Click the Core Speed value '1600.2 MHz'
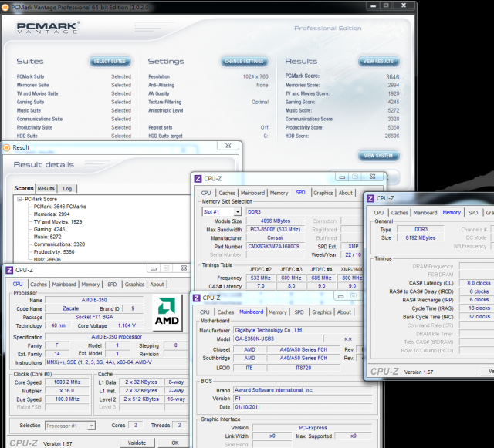 [x=67, y=382]
